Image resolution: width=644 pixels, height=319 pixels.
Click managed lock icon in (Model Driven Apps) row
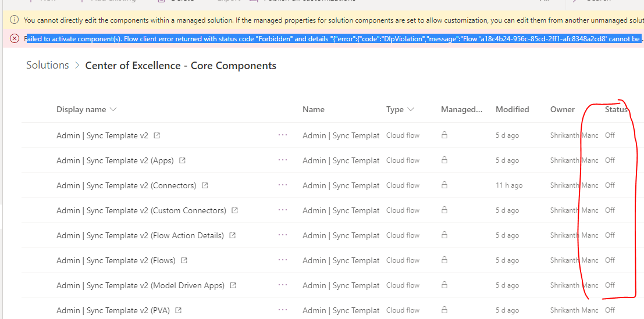[444, 285]
